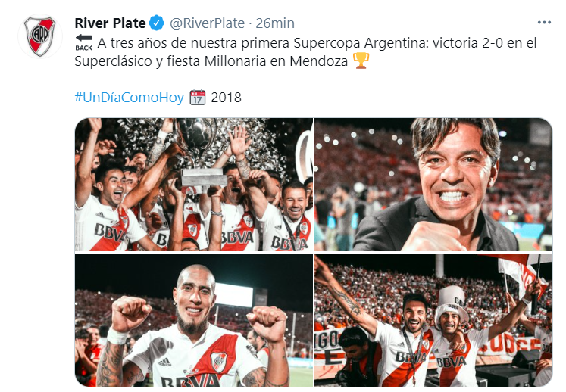Open the bottom-left clenched fists player photo
The height and width of the screenshot is (392, 566).
tap(193, 321)
